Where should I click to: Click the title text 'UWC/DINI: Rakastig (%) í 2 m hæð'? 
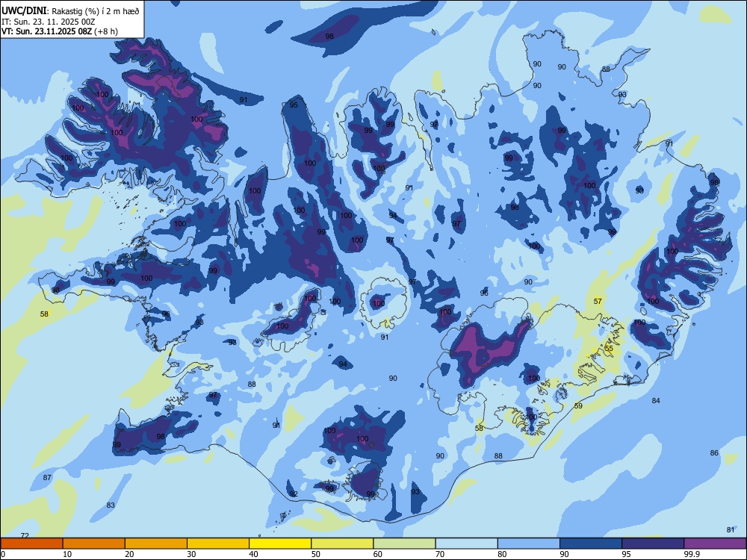pyautogui.click(x=70, y=11)
